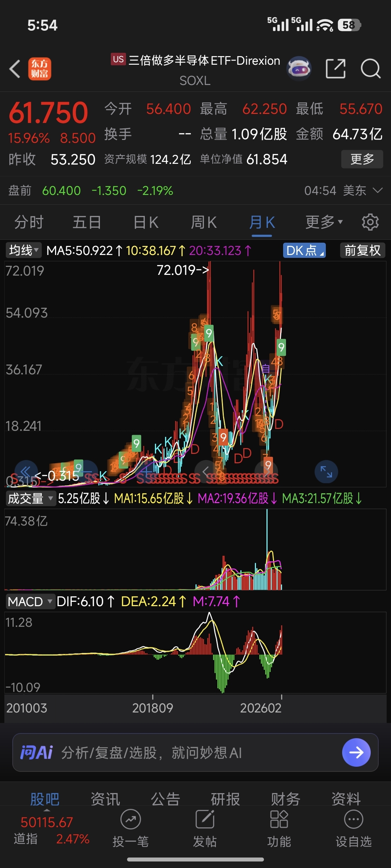The width and height of the screenshot is (391, 868).
Task: Tap the current price 61.750
Action: coord(49,113)
